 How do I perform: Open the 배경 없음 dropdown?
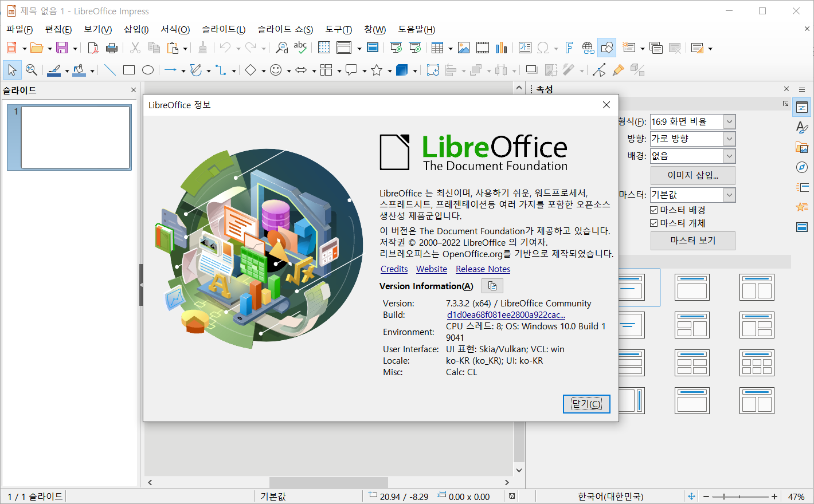pyautogui.click(x=692, y=156)
